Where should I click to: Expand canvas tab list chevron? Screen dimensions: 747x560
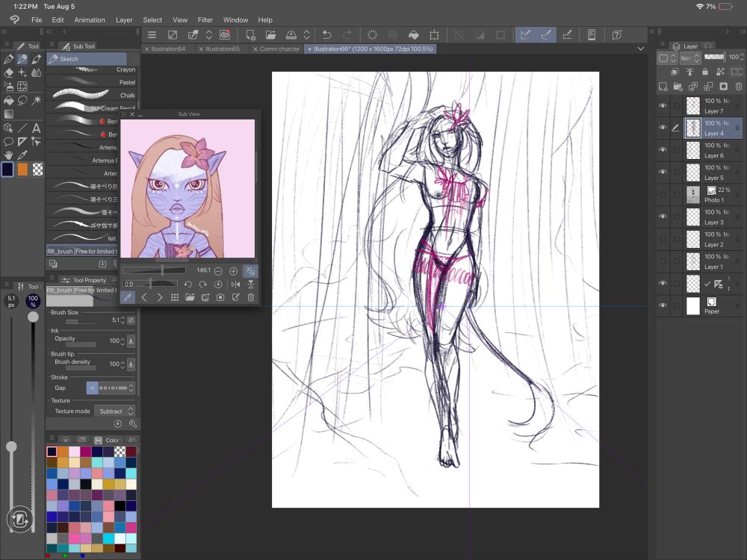(x=641, y=49)
